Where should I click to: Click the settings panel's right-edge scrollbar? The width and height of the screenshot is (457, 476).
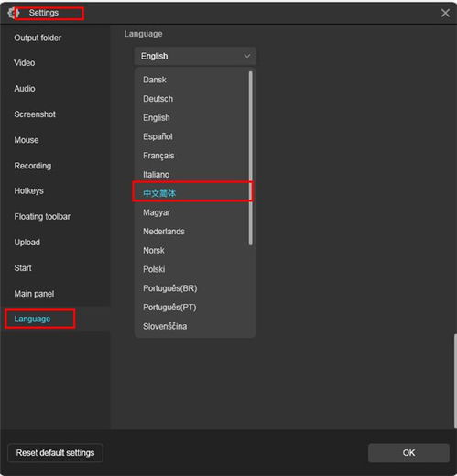point(455,381)
